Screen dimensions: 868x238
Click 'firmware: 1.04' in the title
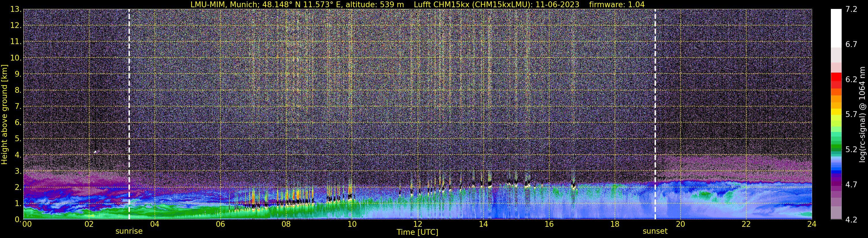(x=617, y=4)
